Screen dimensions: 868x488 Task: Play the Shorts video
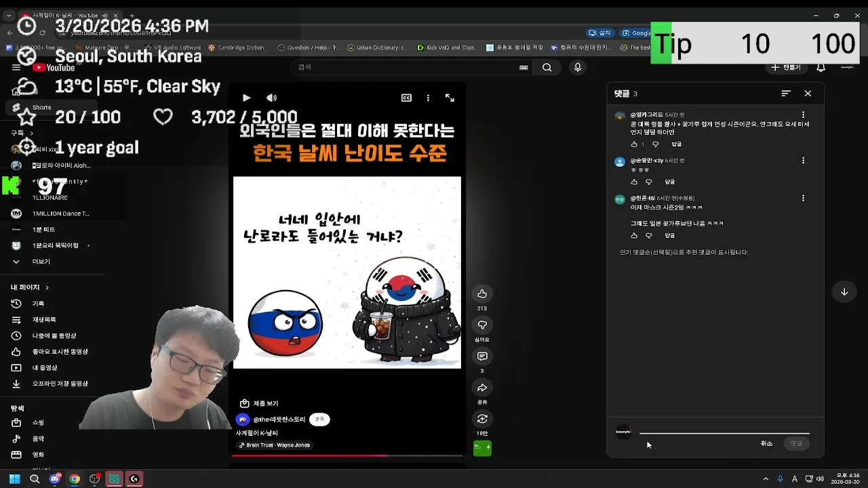(246, 98)
